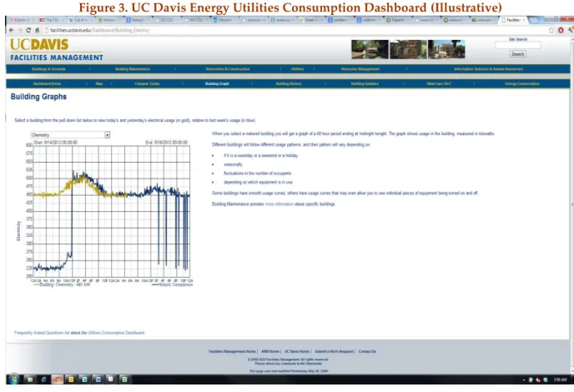Open the Frequently Asked Questions list link
Screen dimensions: 574x392
(x=42, y=333)
